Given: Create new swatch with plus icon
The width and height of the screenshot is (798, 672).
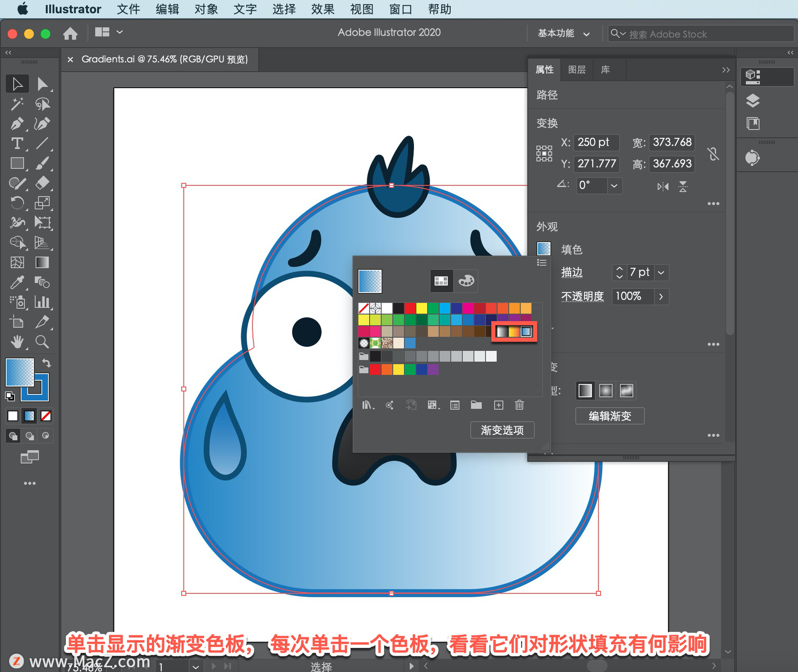Looking at the screenshot, I should pos(498,405).
